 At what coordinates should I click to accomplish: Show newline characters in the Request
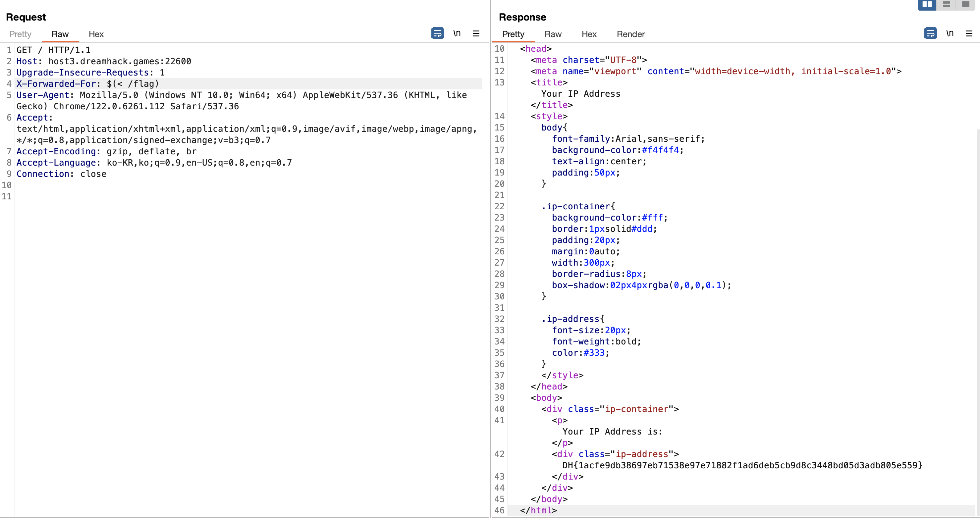point(457,33)
